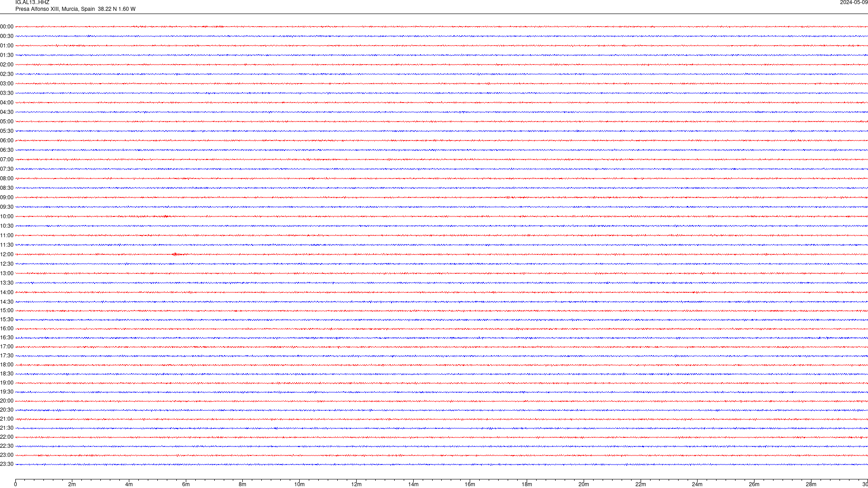This screenshot has width=868, height=488.
Task: Select the 15:30 trace row label
Action: click(x=7, y=319)
